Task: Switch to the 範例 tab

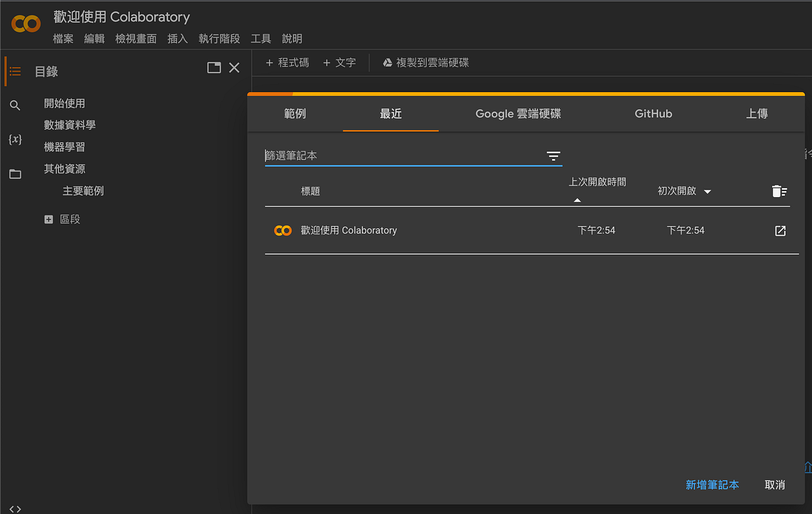Action: point(295,114)
